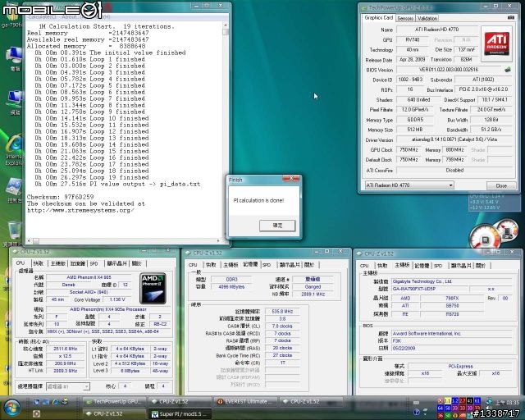This screenshot has height=420, width=525.
Task: Open 顯示晶片 tab in the CPU-Z mainboard window
Action: 461,265
